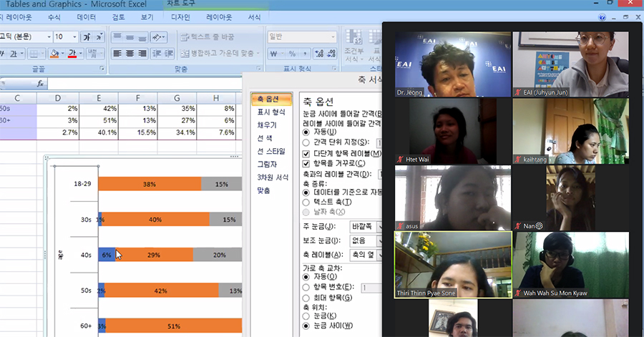The image size is (644, 337).
Task: Click the top vertical align icon
Action: (117, 37)
